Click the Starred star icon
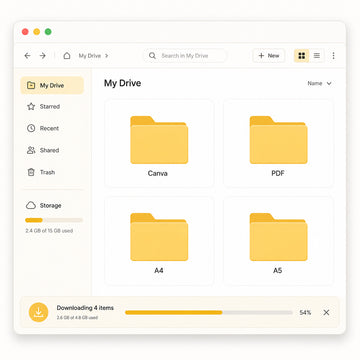The height and width of the screenshot is (360, 360). coord(31,107)
